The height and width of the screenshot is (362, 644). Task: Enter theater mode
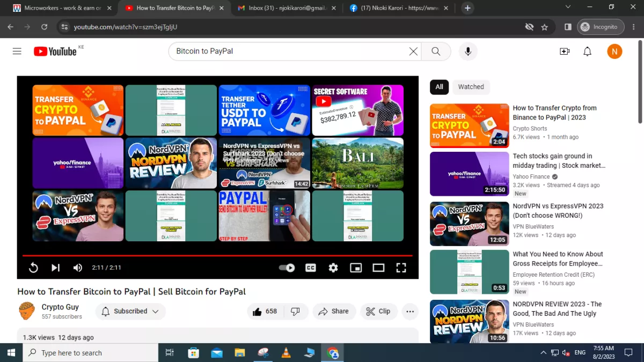[x=378, y=267]
